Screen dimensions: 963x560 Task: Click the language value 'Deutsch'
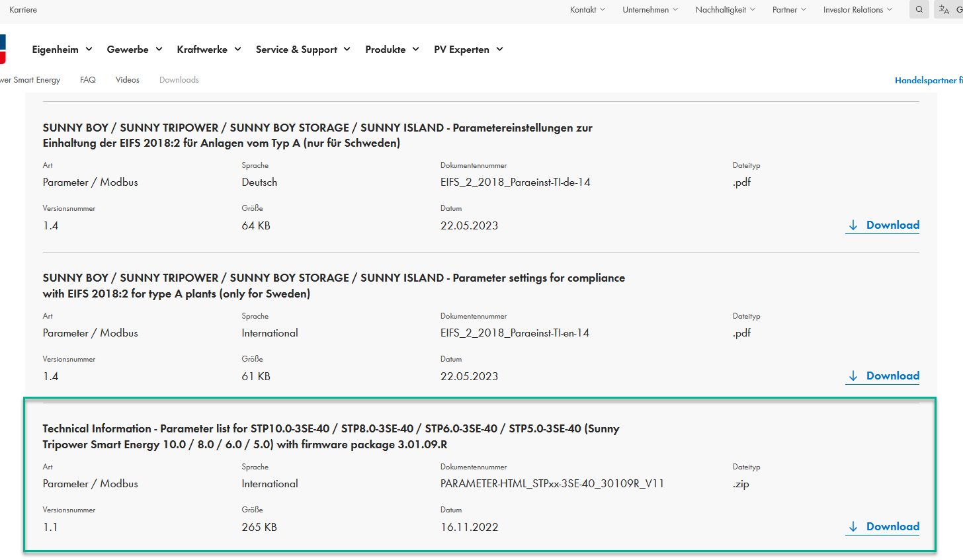point(259,182)
